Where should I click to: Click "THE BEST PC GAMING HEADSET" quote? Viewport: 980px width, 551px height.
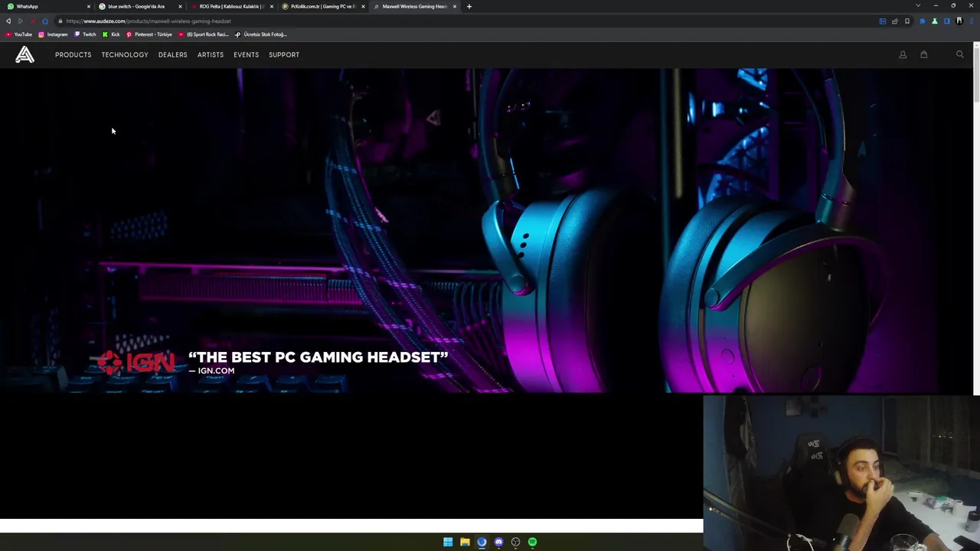tap(318, 357)
